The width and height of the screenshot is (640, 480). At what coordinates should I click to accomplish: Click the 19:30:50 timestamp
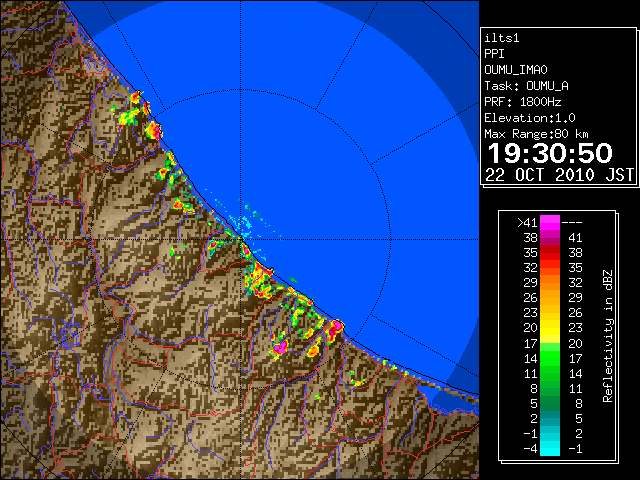(x=550, y=153)
